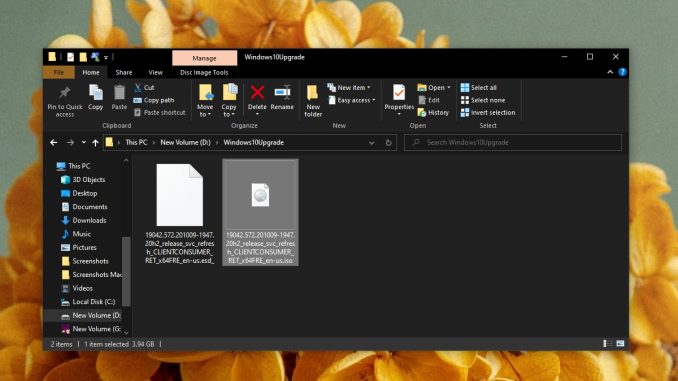The height and width of the screenshot is (381, 678).
Task: Open recent locations dropdown
Action: click(x=83, y=143)
